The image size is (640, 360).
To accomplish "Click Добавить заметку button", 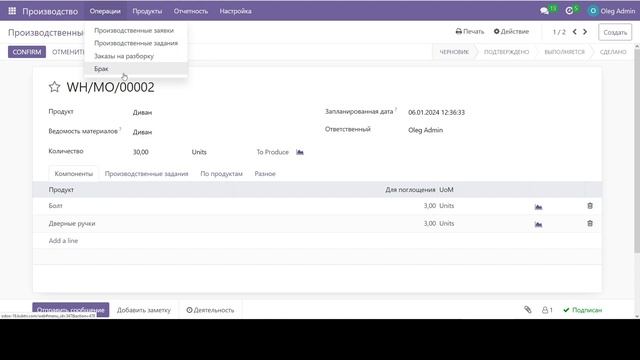I will point(144,310).
